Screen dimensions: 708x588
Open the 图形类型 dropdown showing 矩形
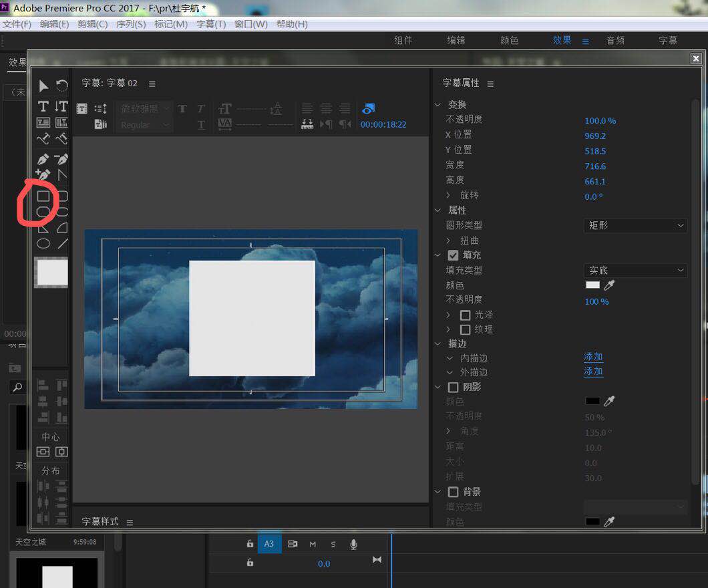635,226
